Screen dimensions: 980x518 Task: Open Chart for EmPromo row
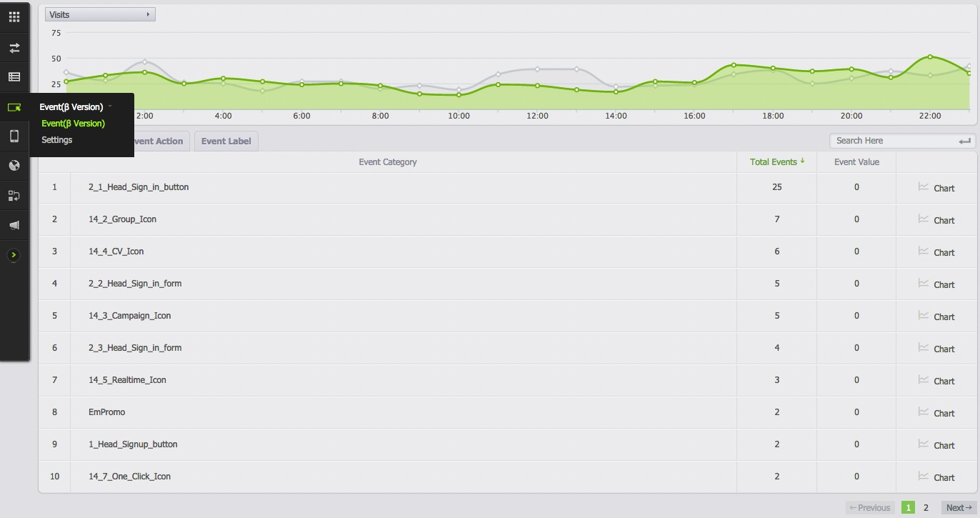point(936,413)
